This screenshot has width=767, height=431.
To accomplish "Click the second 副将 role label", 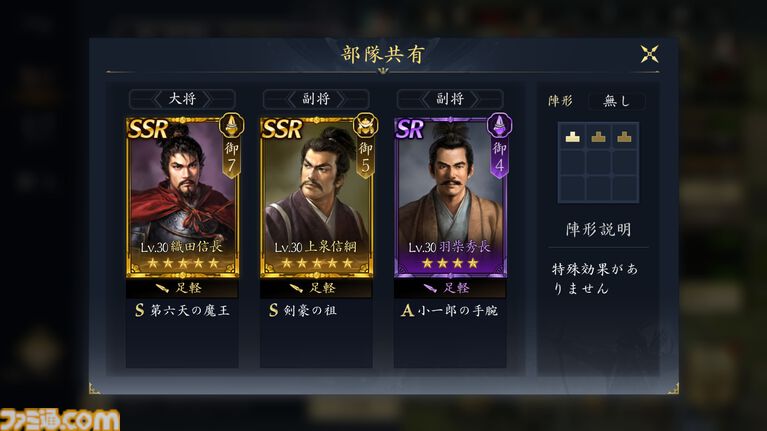I will click(450, 99).
